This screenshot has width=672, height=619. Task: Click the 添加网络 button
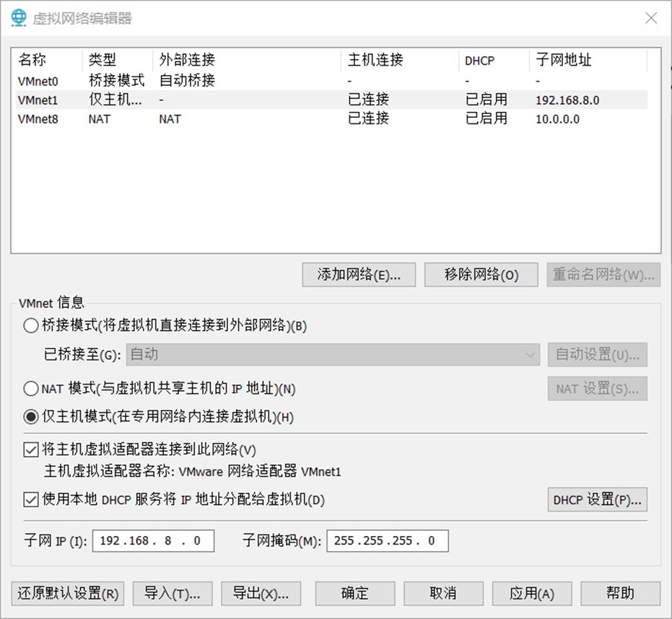pyautogui.click(x=359, y=275)
